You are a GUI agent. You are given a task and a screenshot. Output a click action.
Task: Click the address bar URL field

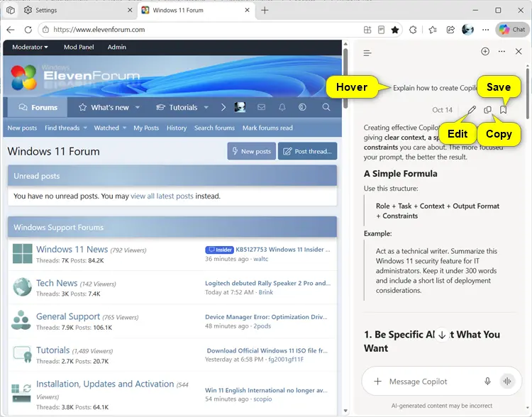tap(204, 30)
